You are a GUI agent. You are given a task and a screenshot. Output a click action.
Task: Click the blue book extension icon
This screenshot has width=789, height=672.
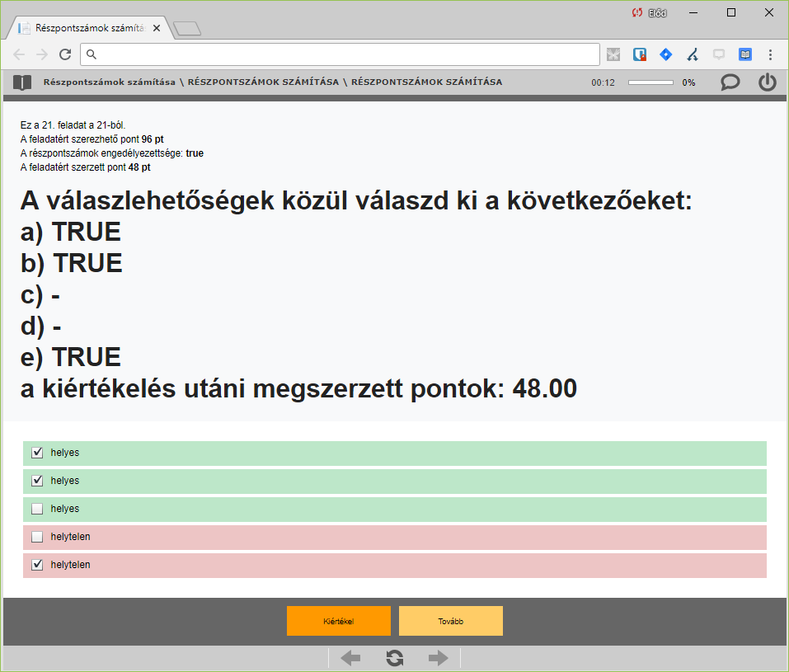[744, 54]
